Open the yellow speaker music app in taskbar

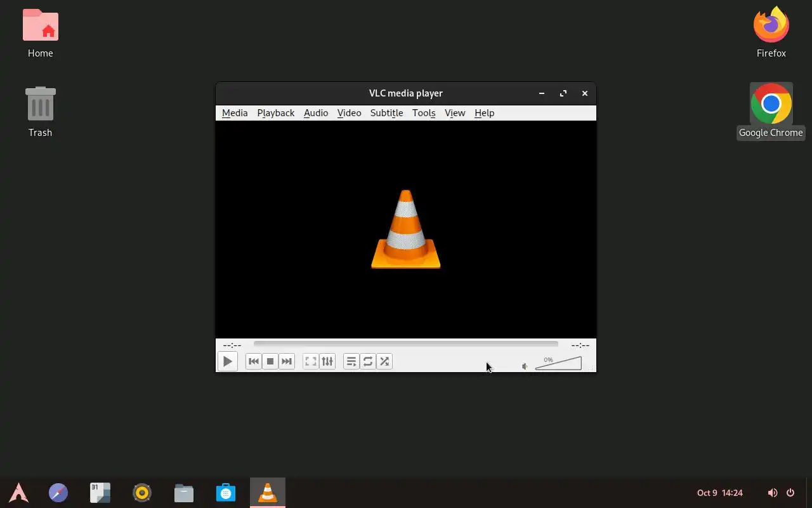(142, 493)
